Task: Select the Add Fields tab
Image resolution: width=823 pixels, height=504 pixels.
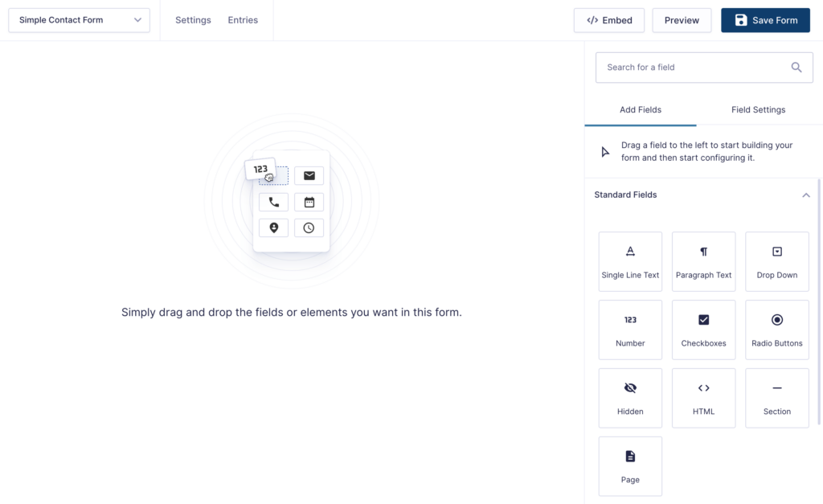Action: point(641,109)
